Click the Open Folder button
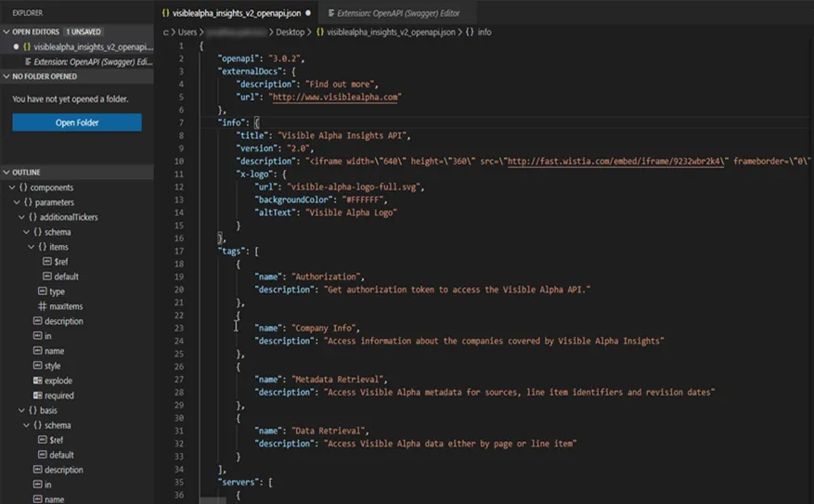 [77, 123]
